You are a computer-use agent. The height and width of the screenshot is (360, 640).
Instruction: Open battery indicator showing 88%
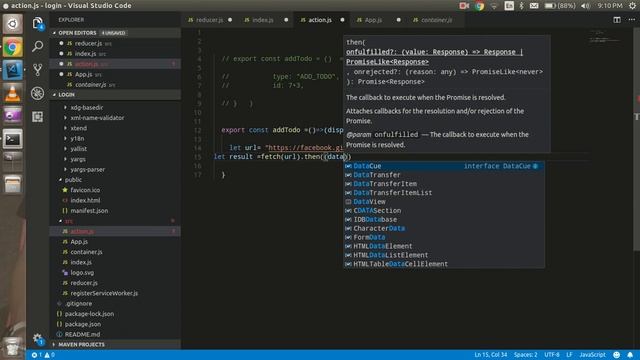pyautogui.click(x=560, y=6)
